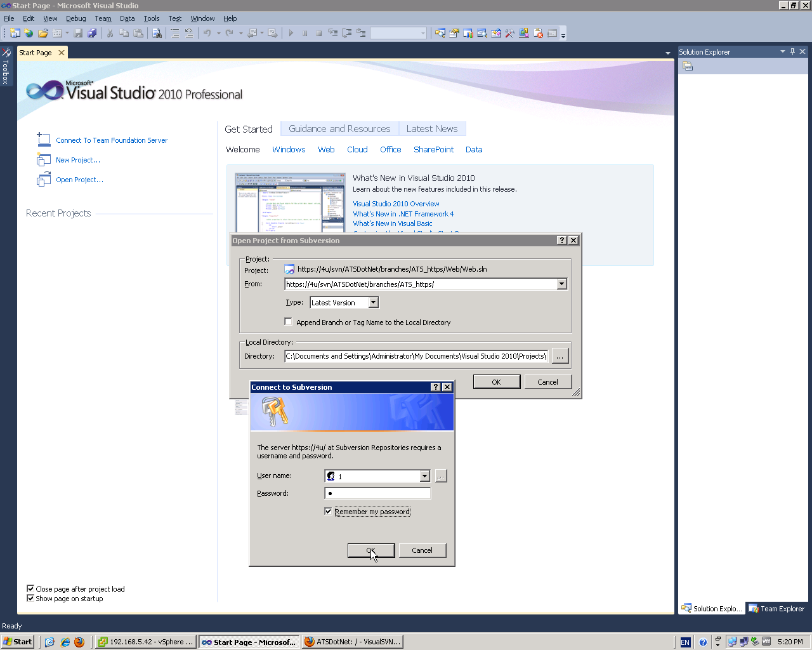The width and height of the screenshot is (812, 650).
Task: Toggle Show page on startup checkbox
Action: tap(30, 598)
